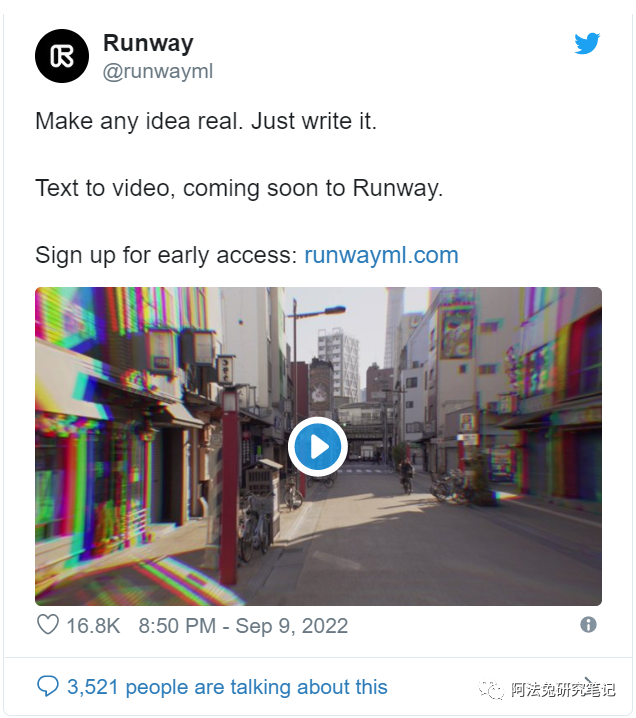Click the Twitter bird logo

[x=587, y=44]
